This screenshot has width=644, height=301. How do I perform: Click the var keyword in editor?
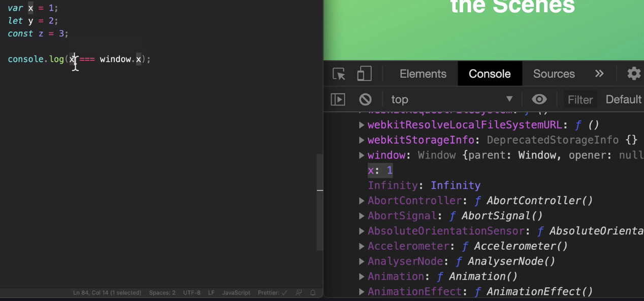click(x=15, y=8)
